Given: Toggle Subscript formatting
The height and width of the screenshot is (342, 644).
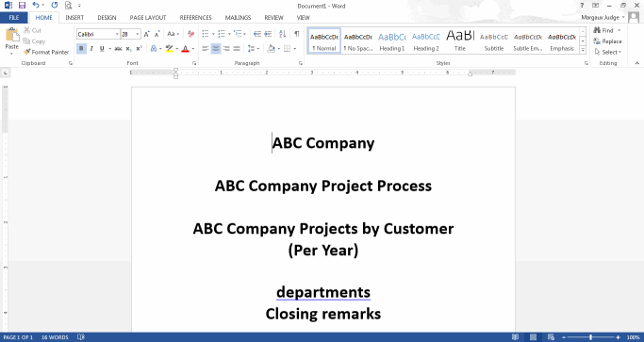Looking at the screenshot, I should pyautogui.click(x=128, y=48).
